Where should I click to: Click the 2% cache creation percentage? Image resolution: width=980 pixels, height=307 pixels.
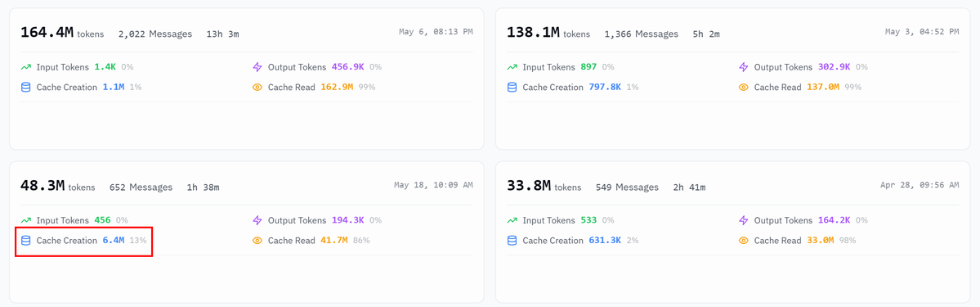point(632,241)
